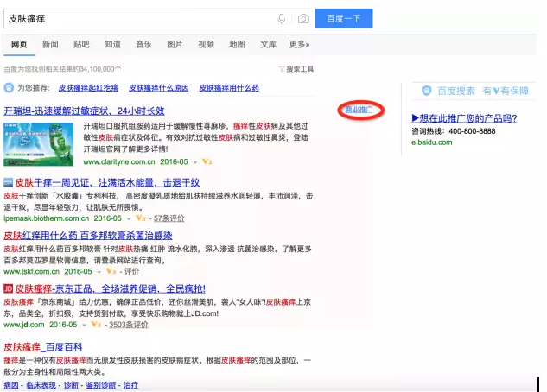547x392 pixels.
Task: Open suggested search 皮肤瘙痒什么原因
Action: (x=159, y=88)
